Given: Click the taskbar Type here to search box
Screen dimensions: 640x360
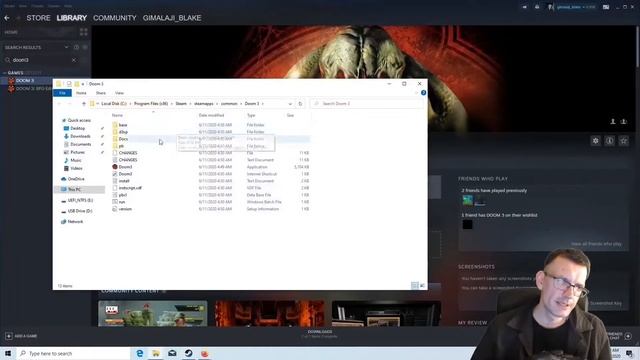Looking at the screenshot, I should [x=73, y=353].
